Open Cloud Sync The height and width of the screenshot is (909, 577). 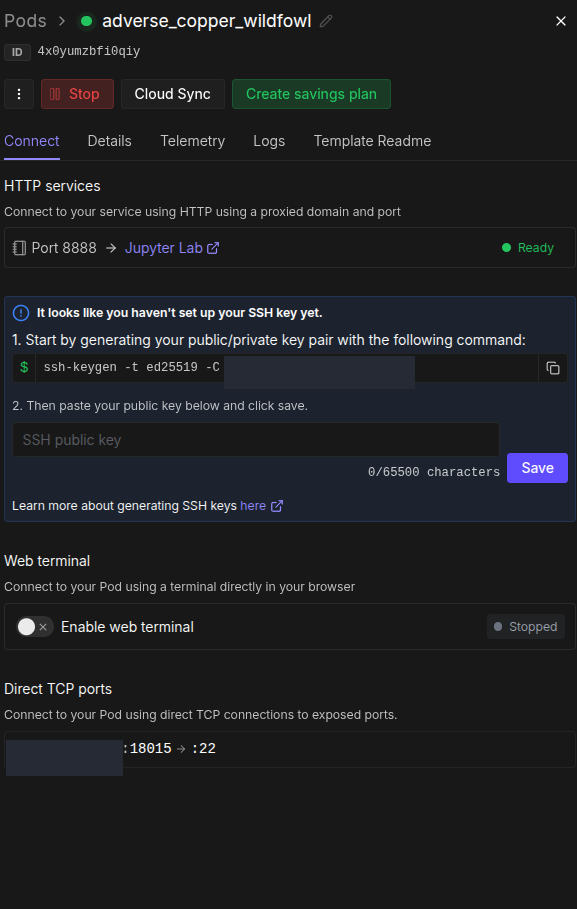pyautogui.click(x=173, y=94)
